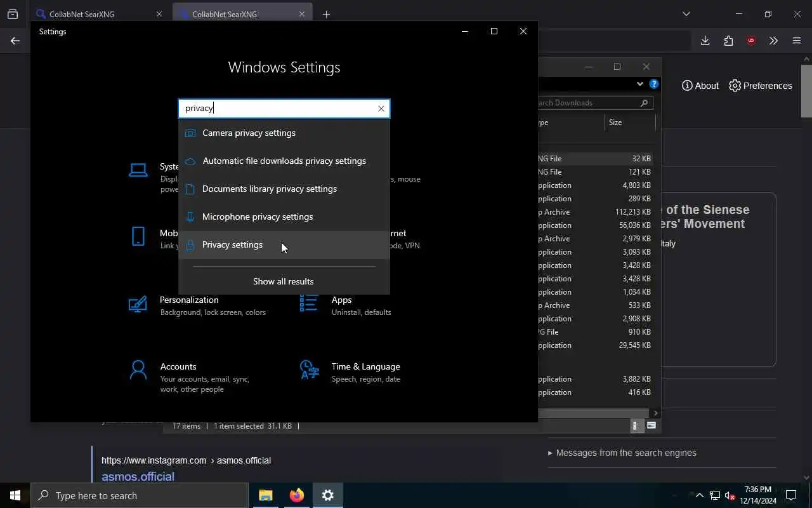Click the Time & Language icon
The image size is (812, 508).
click(309, 370)
